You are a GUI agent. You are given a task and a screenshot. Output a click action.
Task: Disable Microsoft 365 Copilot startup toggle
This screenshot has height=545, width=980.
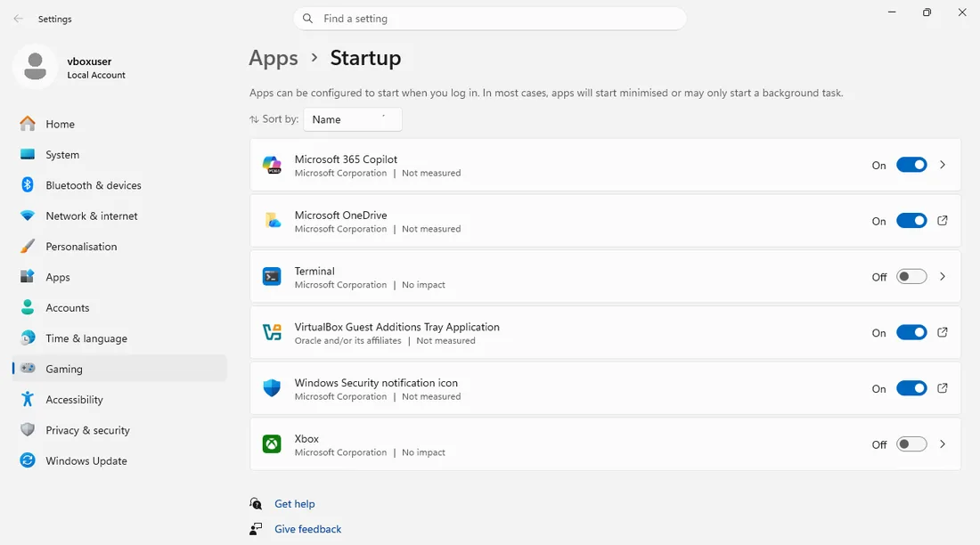(x=911, y=165)
